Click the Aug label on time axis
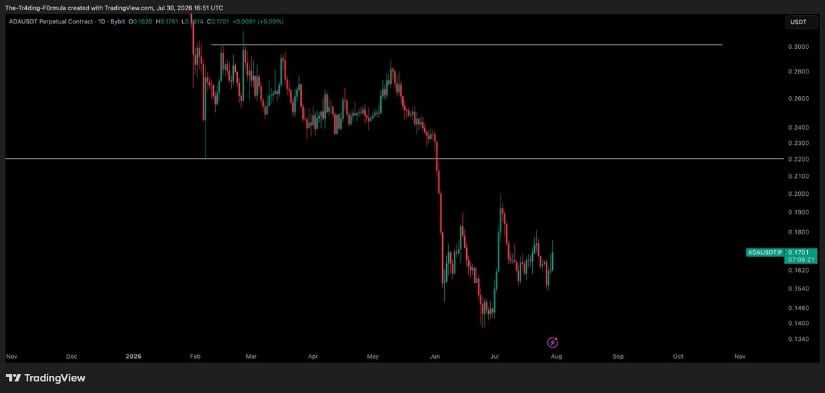The height and width of the screenshot is (393, 825). pyautogui.click(x=556, y=356)
